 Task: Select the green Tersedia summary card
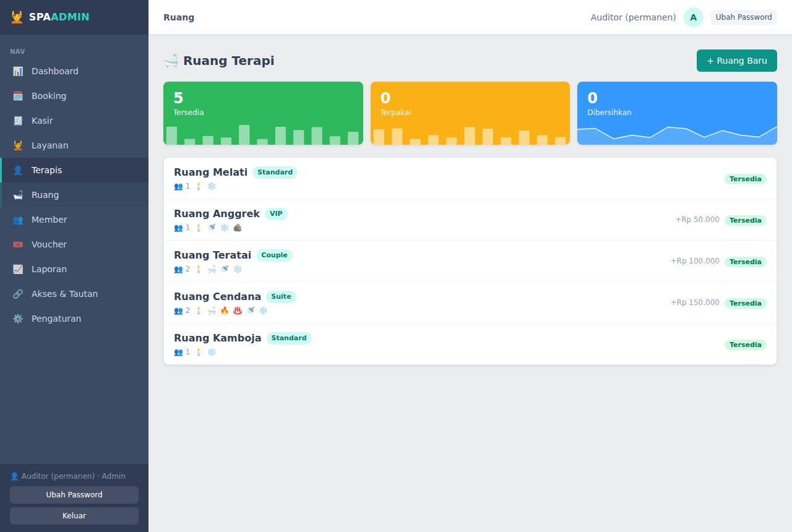(x=263, y=113)
